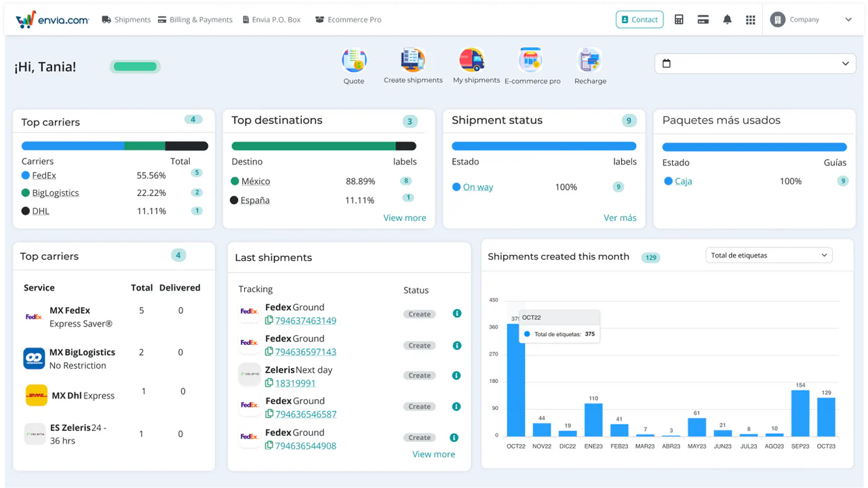This screenshot has width=868, height=488.
Task: Copy tracking number 794637463149
Action: tap(269, 321)
